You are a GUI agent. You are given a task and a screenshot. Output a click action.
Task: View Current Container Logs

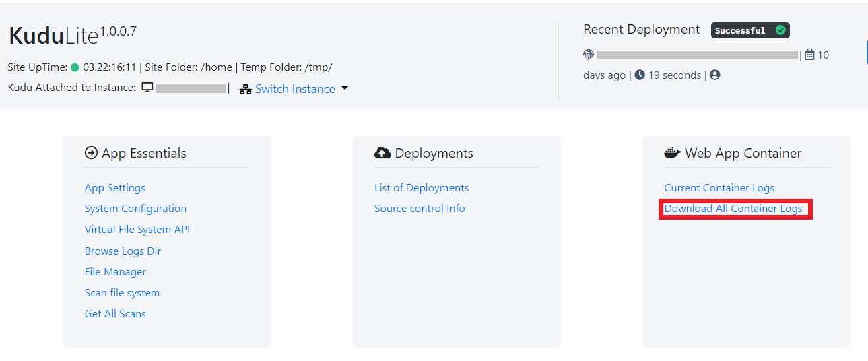(719, 188)
